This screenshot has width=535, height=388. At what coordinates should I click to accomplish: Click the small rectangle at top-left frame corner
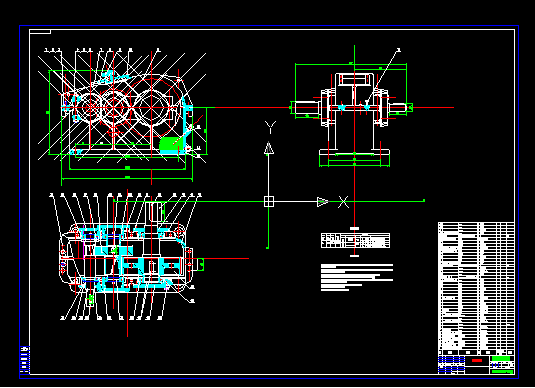pos(40,32)
